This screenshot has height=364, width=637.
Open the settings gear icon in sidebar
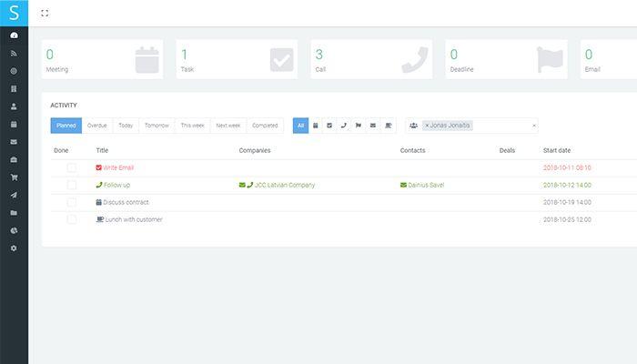[14, 248]
